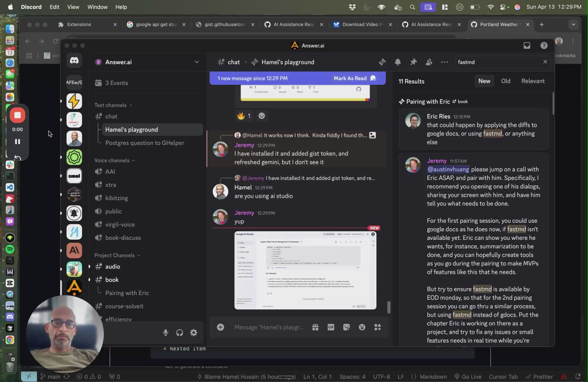Collapse Voice channels category

[x=115, y=160]
